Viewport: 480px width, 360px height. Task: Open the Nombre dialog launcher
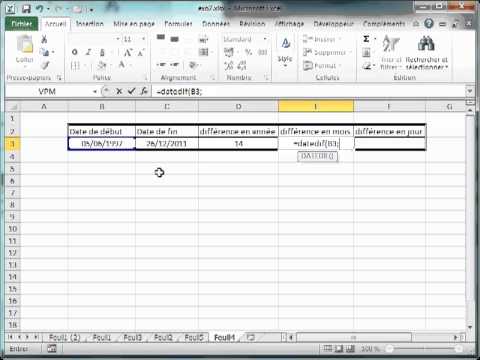266,77
